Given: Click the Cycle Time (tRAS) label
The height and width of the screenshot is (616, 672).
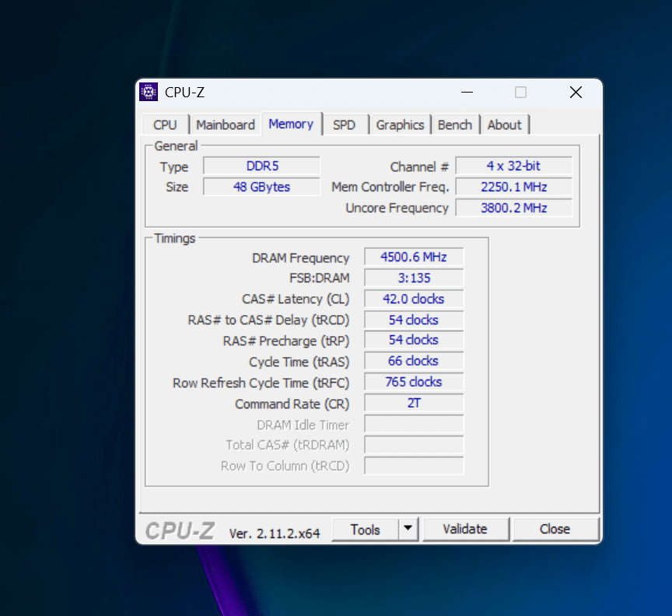Looking at the screenshot, I should pyautogui.click(x=299, y=362).
